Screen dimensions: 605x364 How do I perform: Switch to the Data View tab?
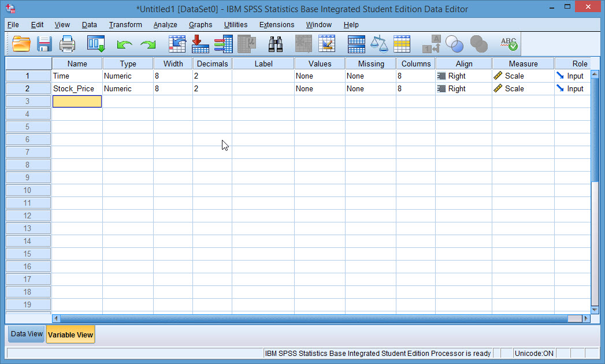pyautogui.click(x=27, y=334)
